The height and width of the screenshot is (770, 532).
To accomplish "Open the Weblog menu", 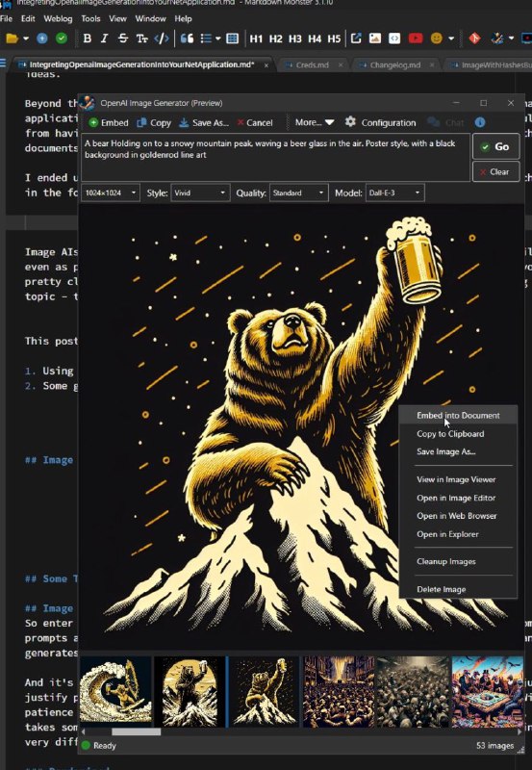I will point(58,18).
